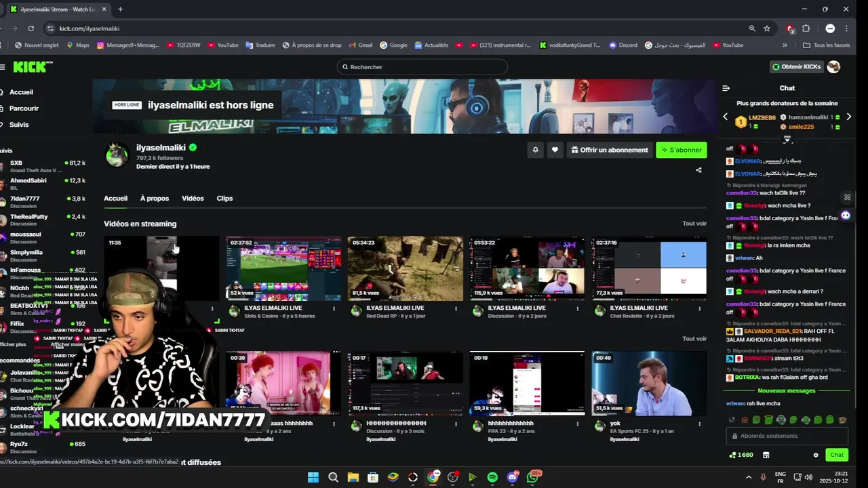Image resolution: width=868 pixels, height=488 pixels.
Task: Open the Clips tab
Action: click(224, 199)
